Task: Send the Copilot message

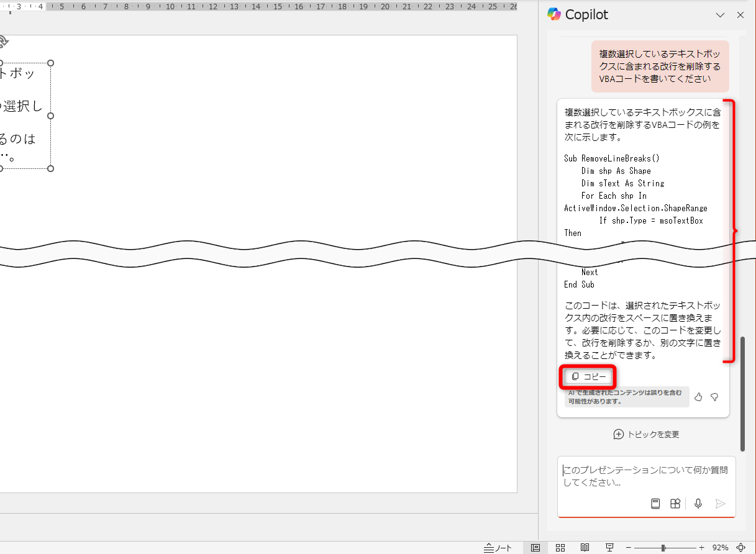Action: [x=721, y=504]
